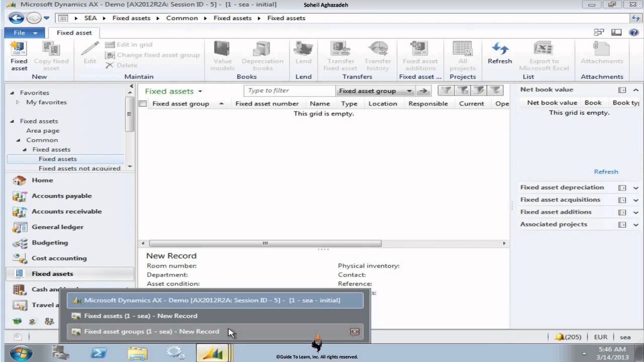Switch to Fixed assets (1 - sea) window
Viewport: 644px width, 362px height.
[215, 316]
